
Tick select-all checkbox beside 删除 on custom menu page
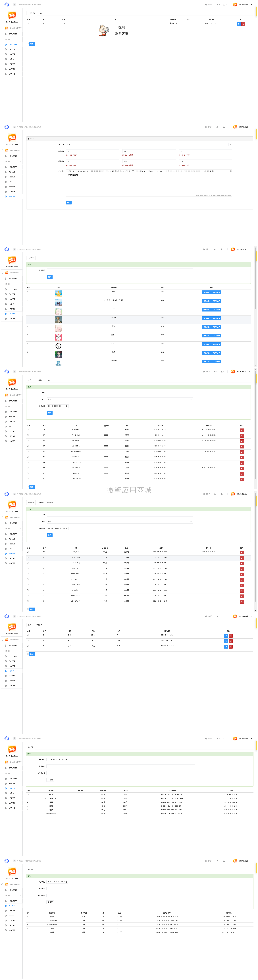click(x=28, y=44)
